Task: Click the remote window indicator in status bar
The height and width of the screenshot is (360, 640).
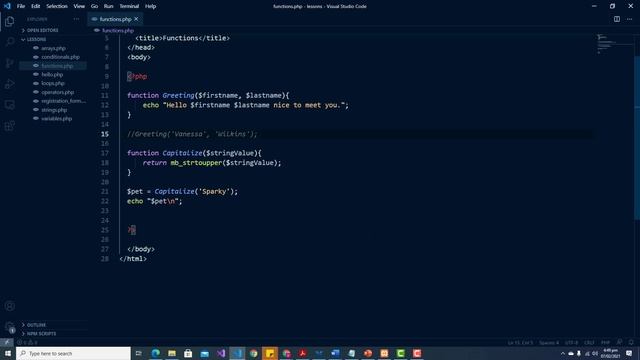Action: 7,342
